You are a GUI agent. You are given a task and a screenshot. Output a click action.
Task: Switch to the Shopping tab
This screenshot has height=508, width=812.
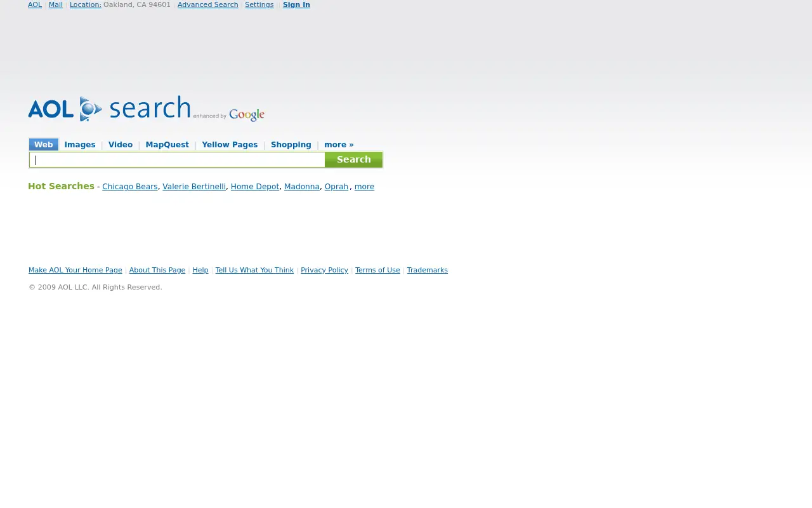291,145
